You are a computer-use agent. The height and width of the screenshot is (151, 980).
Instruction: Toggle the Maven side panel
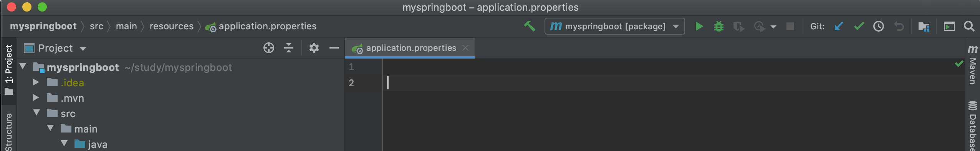[972, 65]
